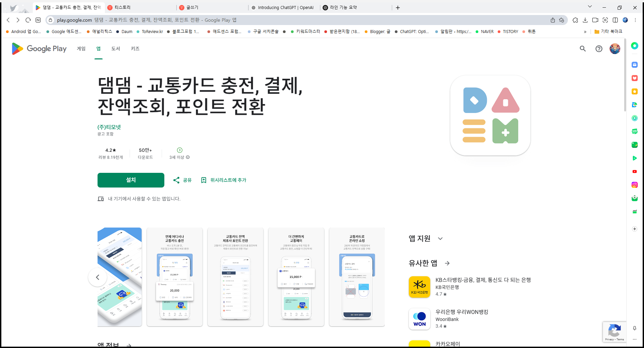Viewport: 644px width, 348px height.
Task: Click the 설치 install button
Action: [x=131, y=180]
